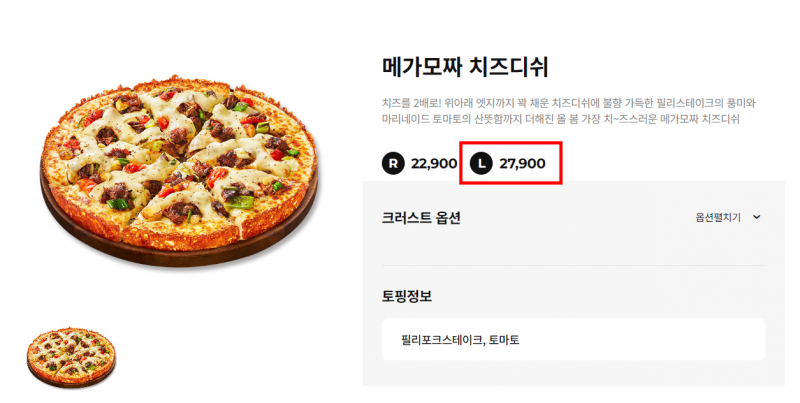Click the 토핑정보 section heading
The height and width of the screenshot is (403, 800).
[407, 296]
